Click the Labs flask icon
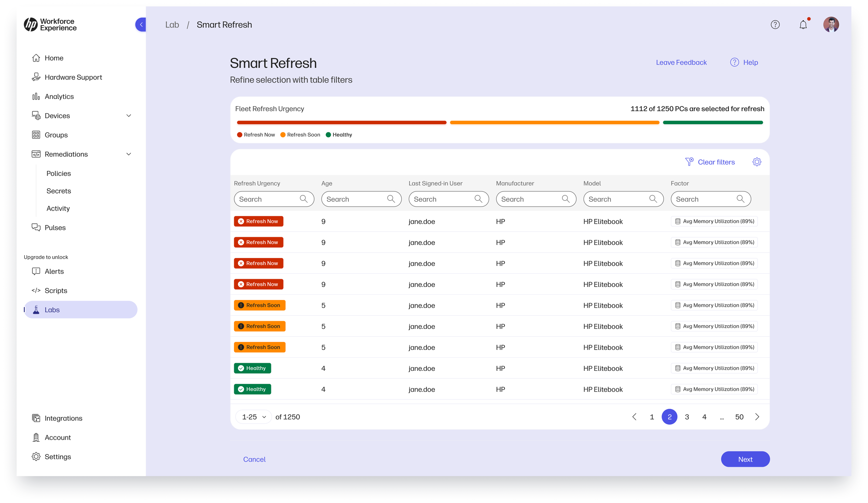 (x=36, y=310)
